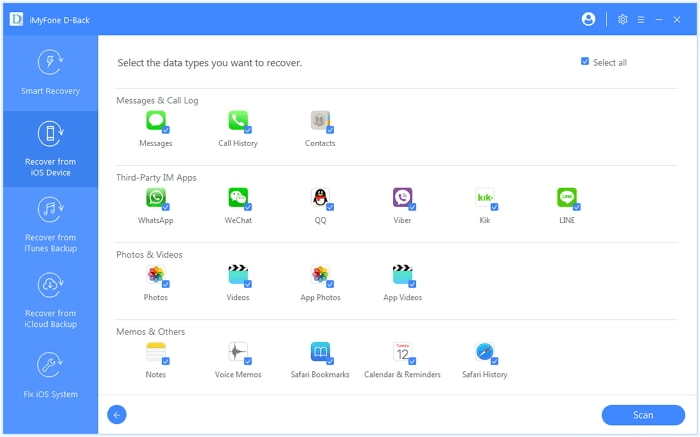Viewport: 700px width, 437px height.
Task: Toggle the Messages checkbox
Action: coord(166,130)
